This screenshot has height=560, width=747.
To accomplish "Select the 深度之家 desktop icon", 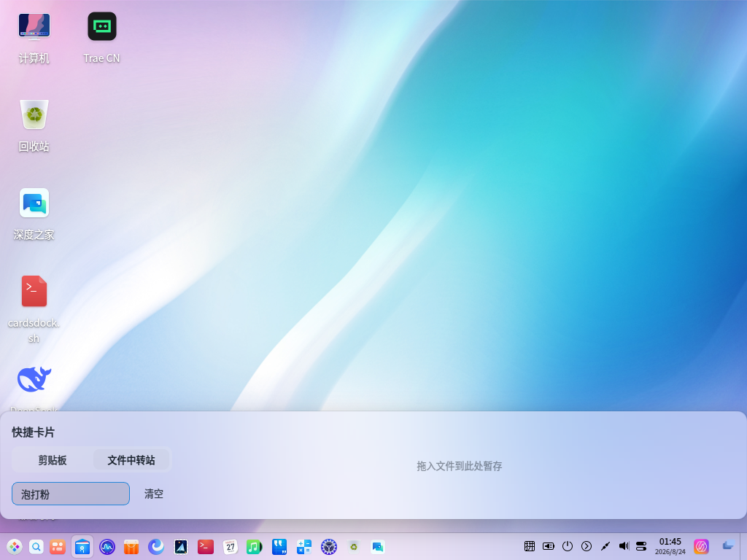I will click(x=34, y=214).
